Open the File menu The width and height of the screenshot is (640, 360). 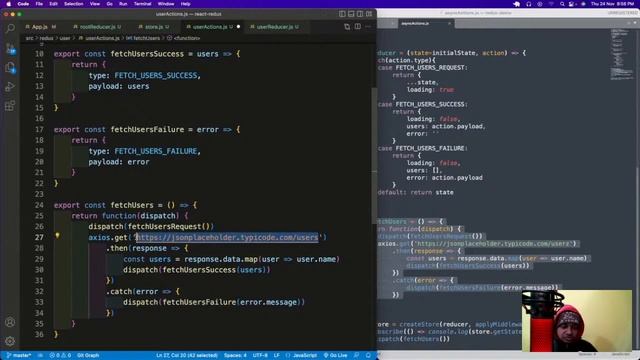(39, 4)
